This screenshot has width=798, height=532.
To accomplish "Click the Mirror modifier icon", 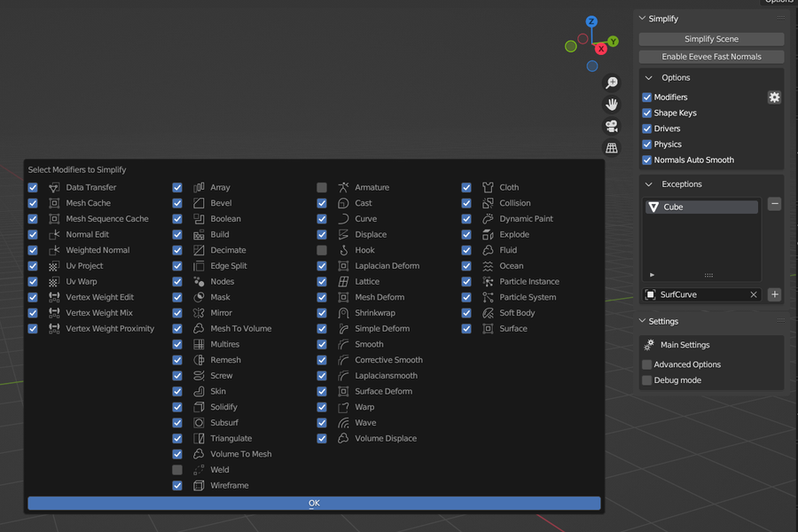I will [x=199, y=313].
